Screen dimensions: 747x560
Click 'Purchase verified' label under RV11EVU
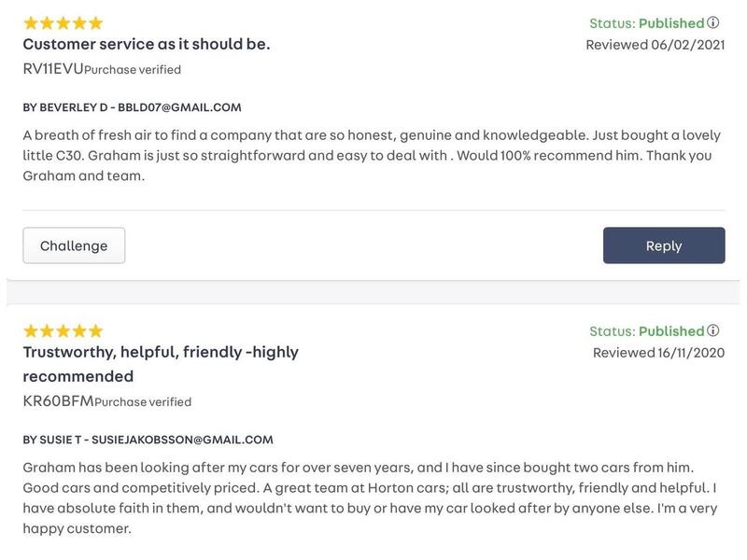click(x=133, y=69)
